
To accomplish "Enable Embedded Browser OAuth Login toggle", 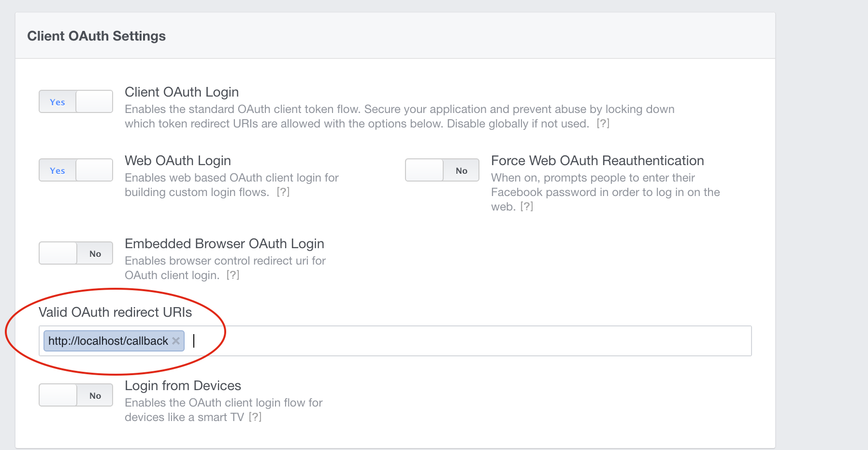I will tap(76, 253).
